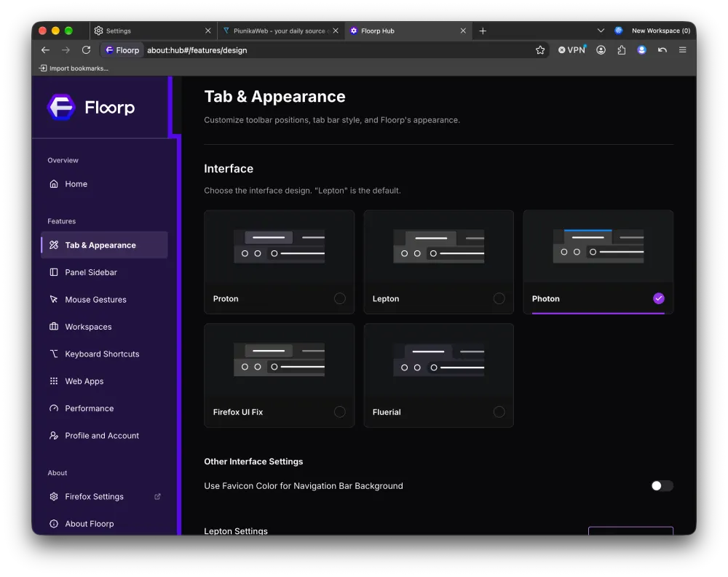Open Profile and Account settings
Viewport: 728px width, 577px height.
coord(104,435)
